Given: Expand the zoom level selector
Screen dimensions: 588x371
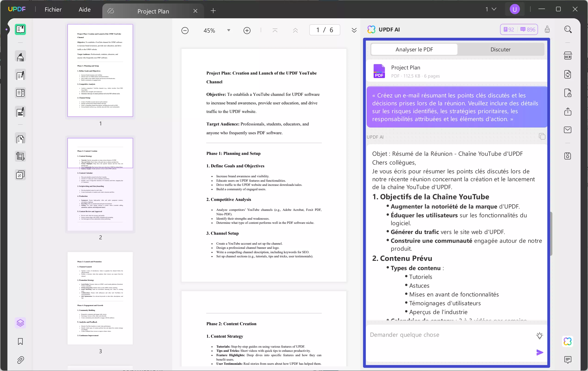Looking at the screenshot, I should pyautogui.click(x=228, y=30).
